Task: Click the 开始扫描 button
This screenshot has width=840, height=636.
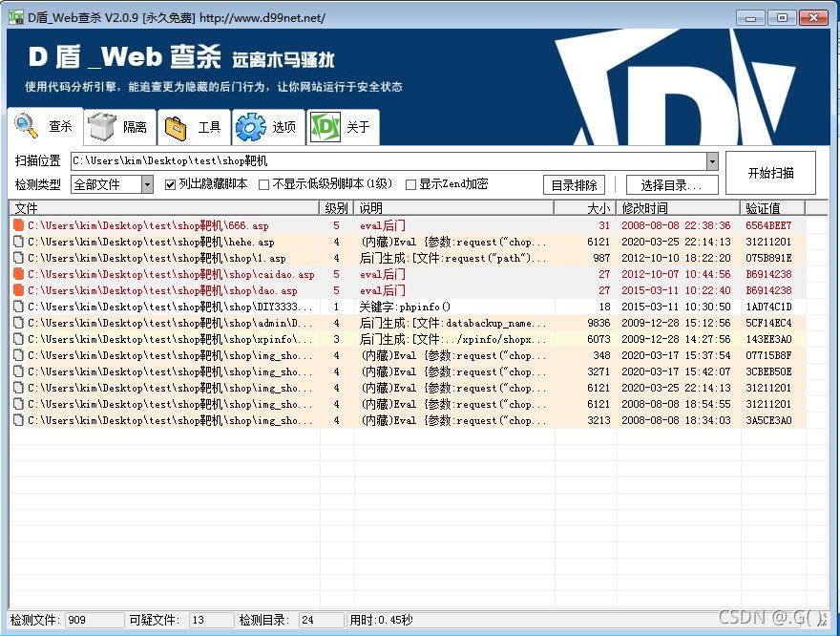Action: point(771,173)
